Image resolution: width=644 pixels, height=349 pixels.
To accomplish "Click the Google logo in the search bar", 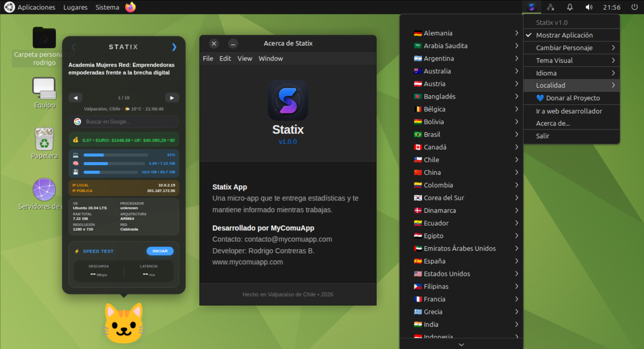I will click(x=78, y=121).
